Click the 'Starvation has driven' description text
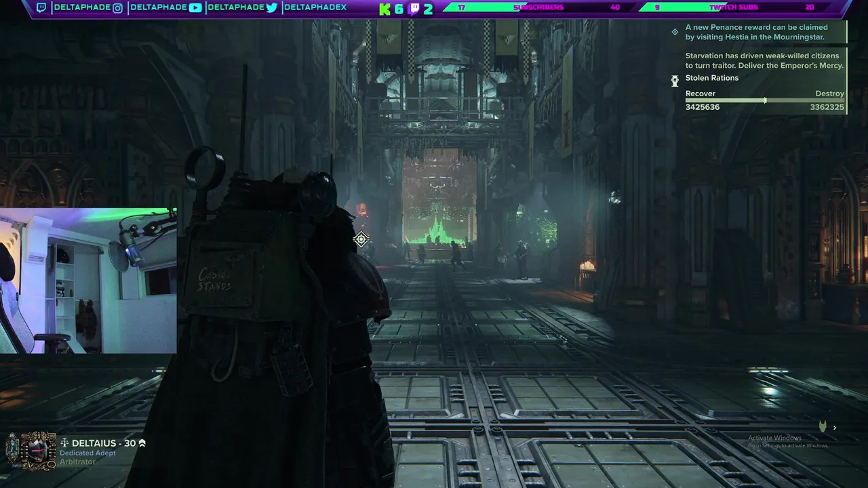868x488 pixels. [x=764, y=60]
